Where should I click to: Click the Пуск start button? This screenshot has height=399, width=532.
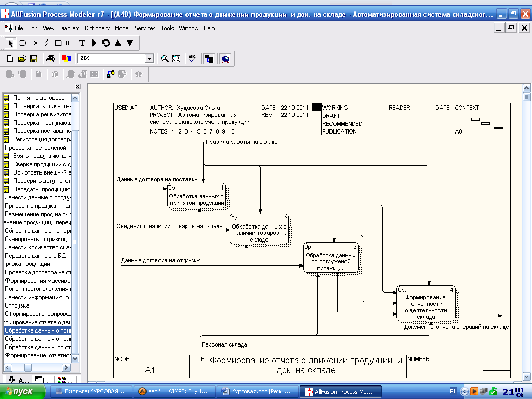[x=22, y=392]
